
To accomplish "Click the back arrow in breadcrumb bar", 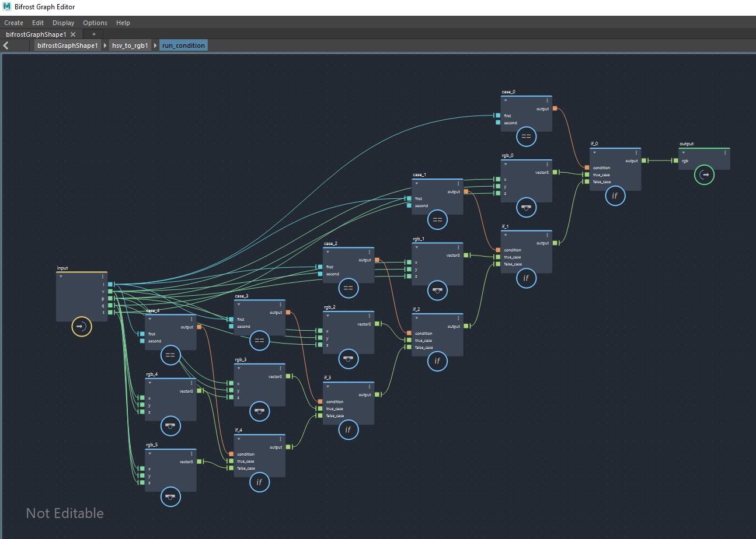I will pos(6,45).
